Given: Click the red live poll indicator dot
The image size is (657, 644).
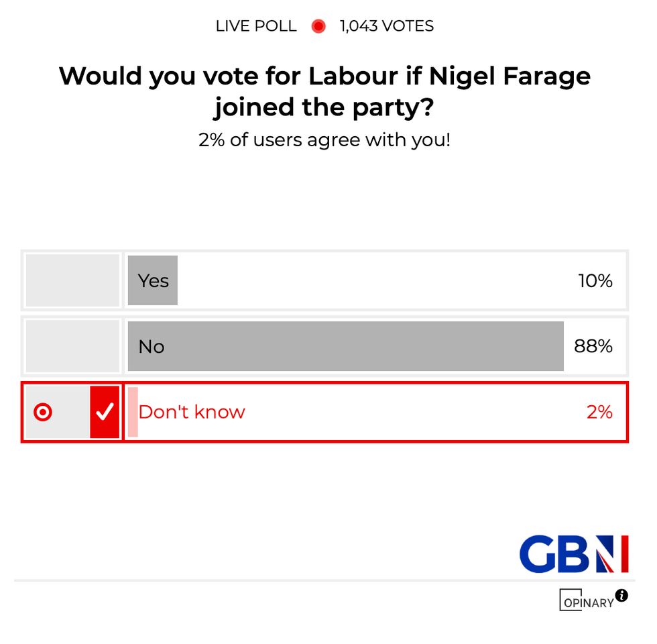Looking at the screenshot, I should click(318, 26).
